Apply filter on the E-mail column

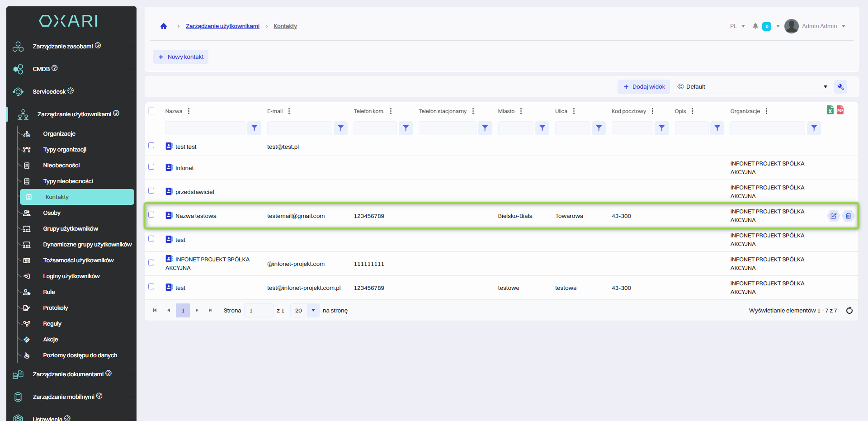point(340,128)
